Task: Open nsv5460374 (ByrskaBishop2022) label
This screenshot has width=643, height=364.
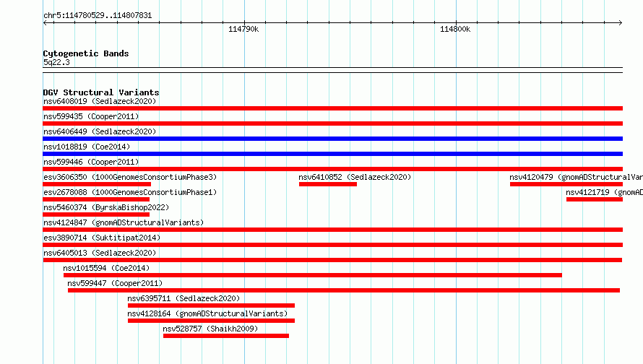Action: 106,207
